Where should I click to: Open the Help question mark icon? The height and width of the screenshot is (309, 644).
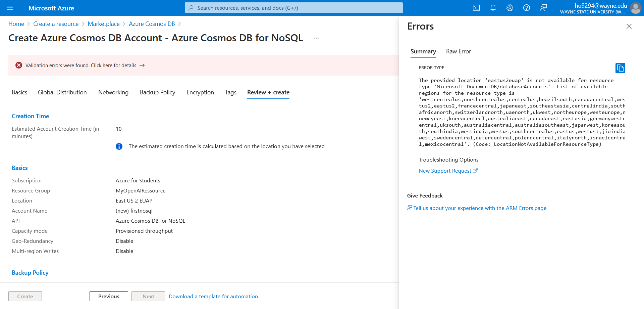click(526, 8)
